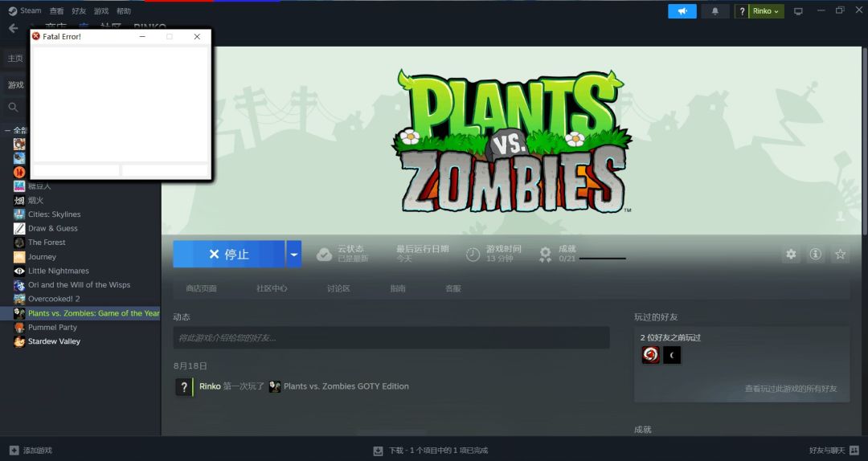Select 糖豆人 in library list
This screenshot has height=461, width=868.
point(39,186)
